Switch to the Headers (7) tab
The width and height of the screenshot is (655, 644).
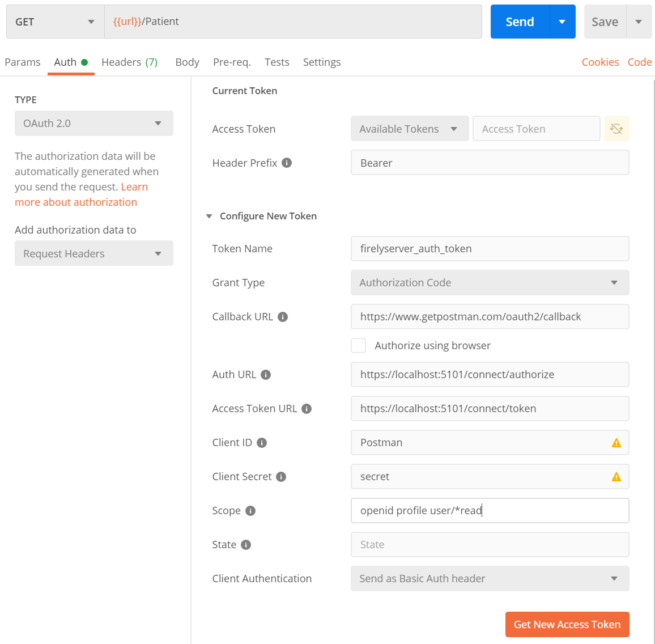[130, 62]
